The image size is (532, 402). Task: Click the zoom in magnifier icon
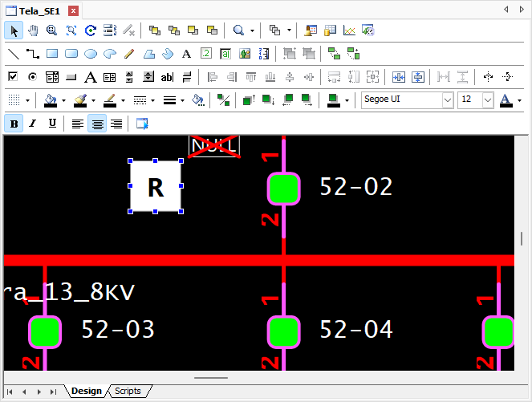pos(51,30)
